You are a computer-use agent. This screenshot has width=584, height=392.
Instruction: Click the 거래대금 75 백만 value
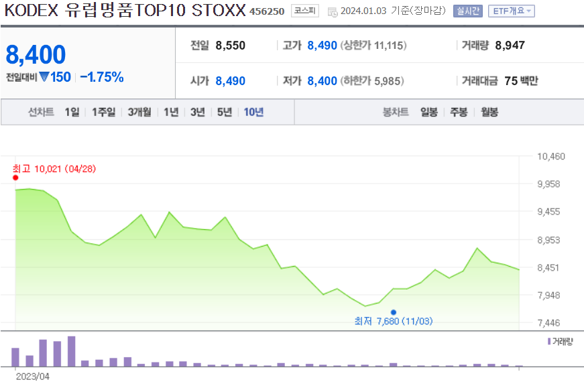click(521, 81)
